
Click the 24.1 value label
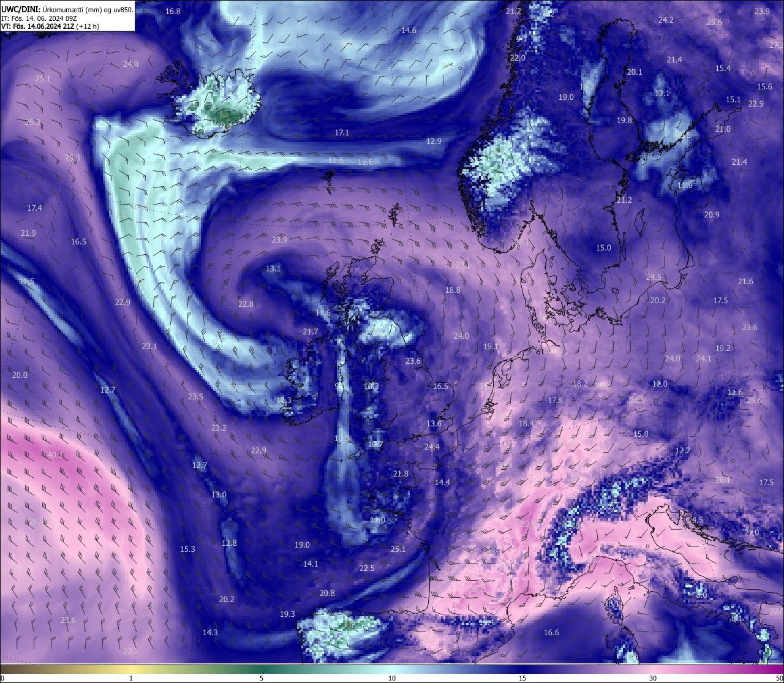click(704, 358)
